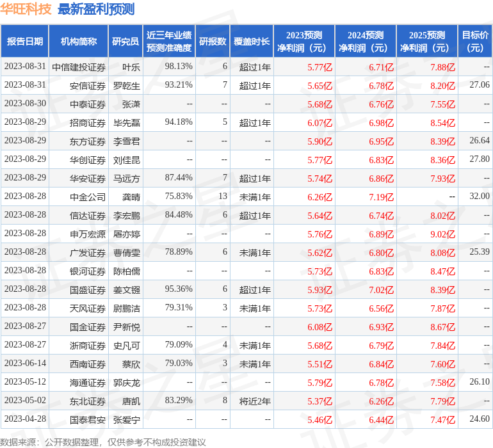The image size is (493, 448).
Task: Select institution 信达证券
Action: pyautogui.click(x=88, y=215)
